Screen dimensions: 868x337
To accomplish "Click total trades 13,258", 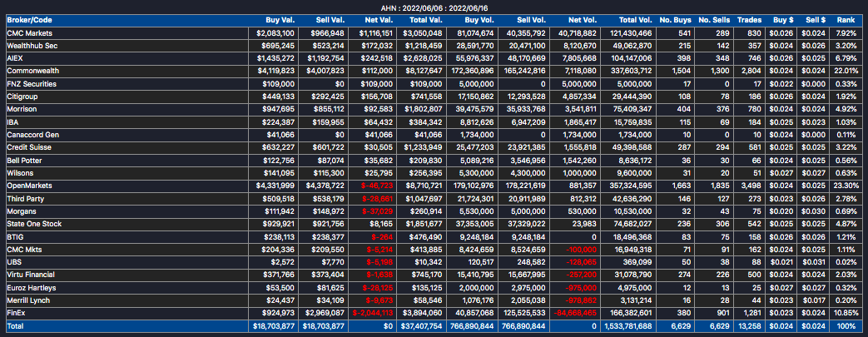I will [751, 326].
